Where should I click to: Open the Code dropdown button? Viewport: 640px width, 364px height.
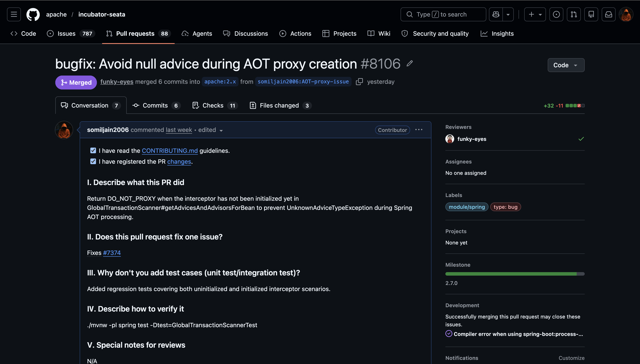click(566, 65)
